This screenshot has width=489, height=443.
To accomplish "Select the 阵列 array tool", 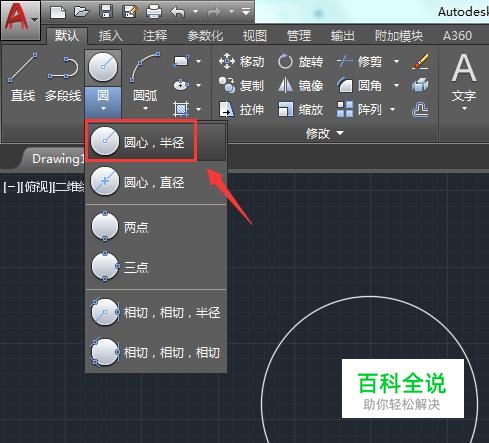I will [x=360, y=109].
